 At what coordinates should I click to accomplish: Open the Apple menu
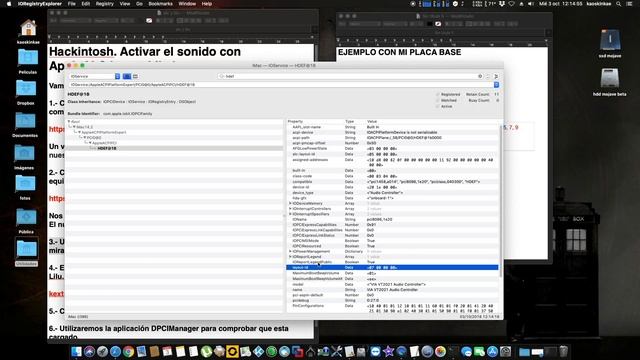coord(9,4)
